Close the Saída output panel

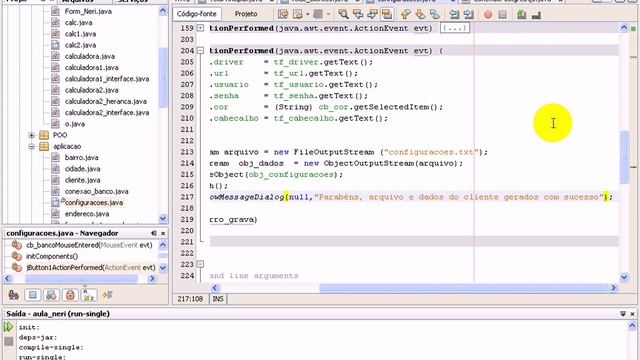pyautogui.click(x=633, y=314)
